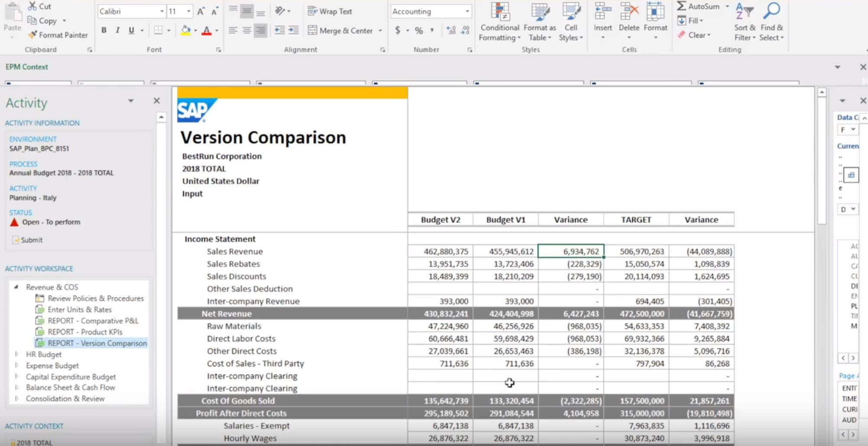
Task: Click Wrap Text
Action: tap(330, 11)
